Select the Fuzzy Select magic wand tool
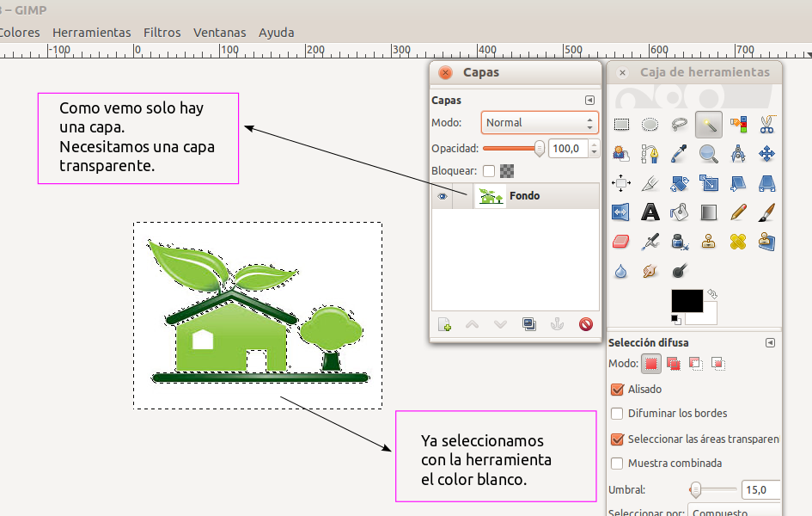The image size is (812, 516). [708, 125]
